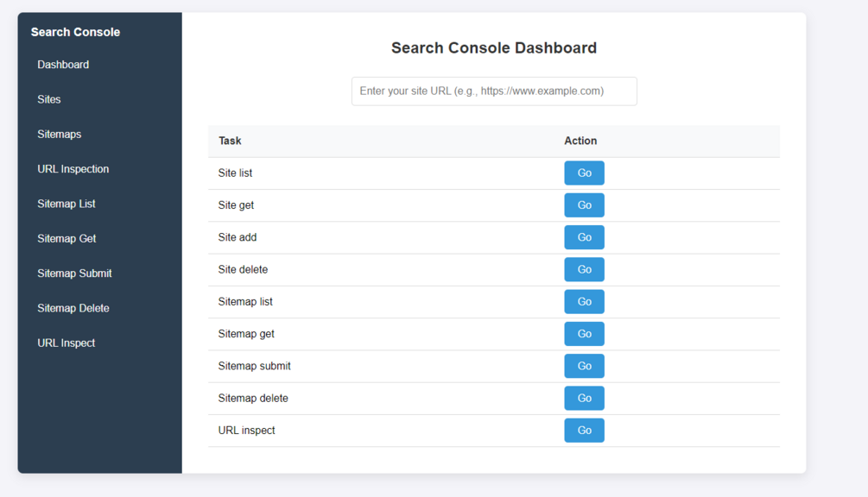Launch the Sitemap list task

(584, 302)
